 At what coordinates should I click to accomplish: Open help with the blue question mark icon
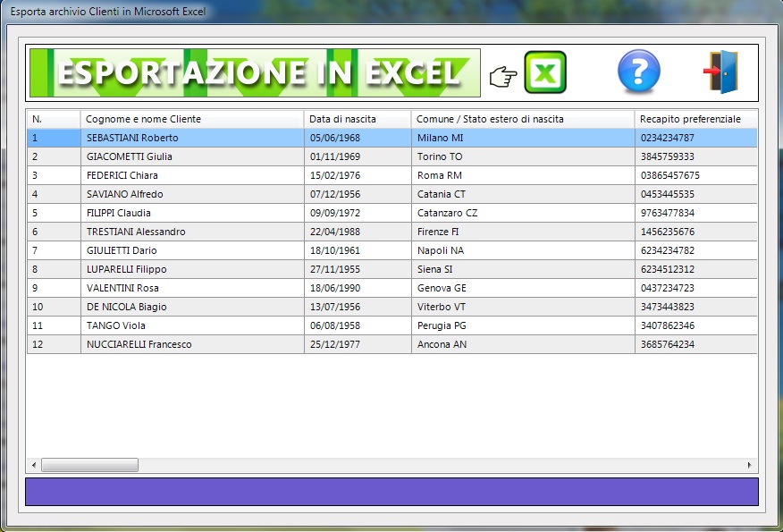point(639,72)
